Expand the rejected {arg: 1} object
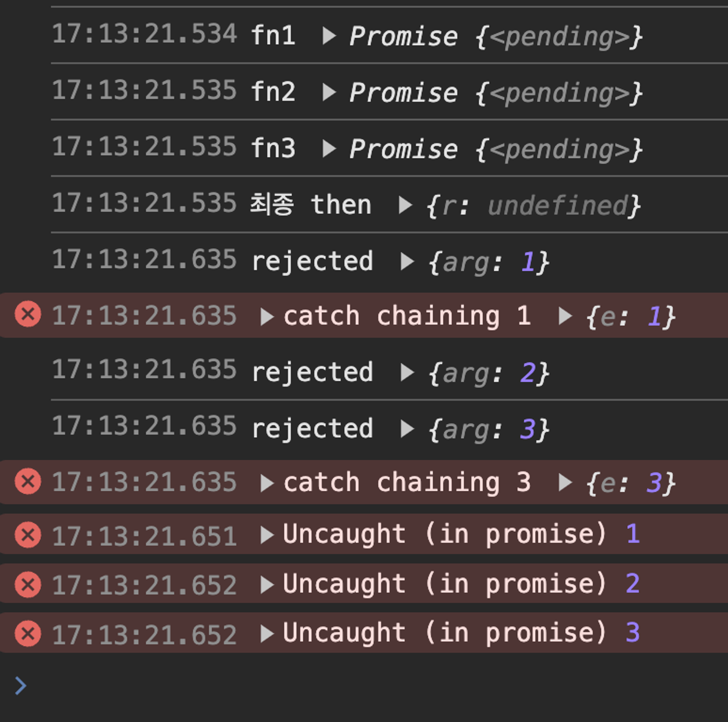Viewport: 728px width, 722px height. click(407, 261)
